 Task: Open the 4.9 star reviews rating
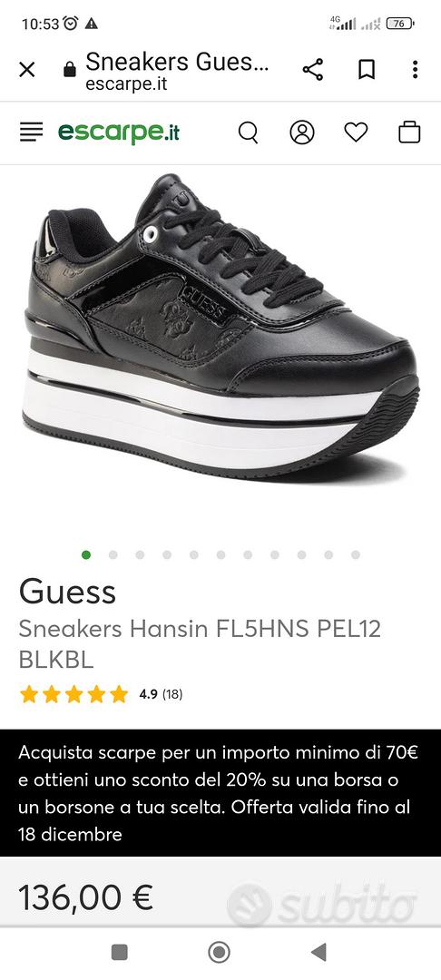click(102, 694)
